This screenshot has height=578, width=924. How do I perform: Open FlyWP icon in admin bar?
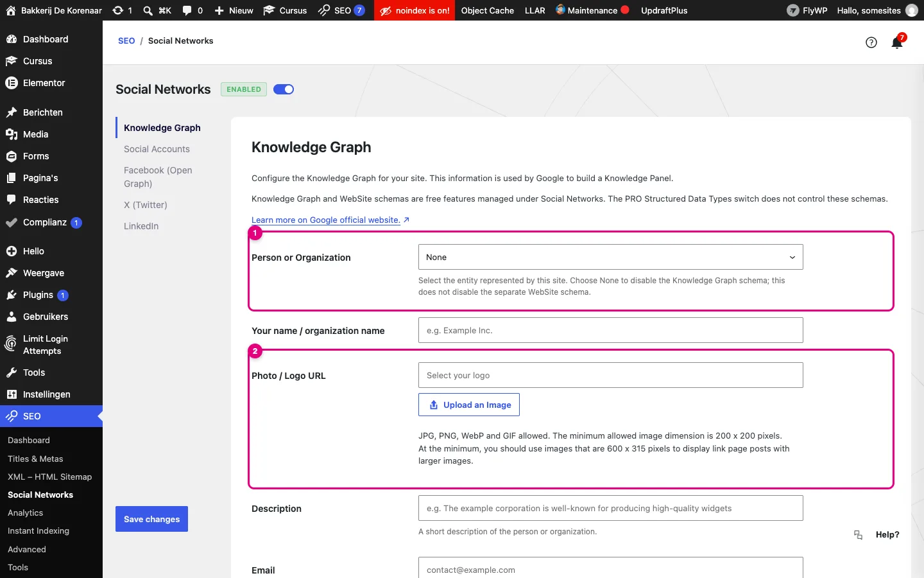click(x=793, y=10)
